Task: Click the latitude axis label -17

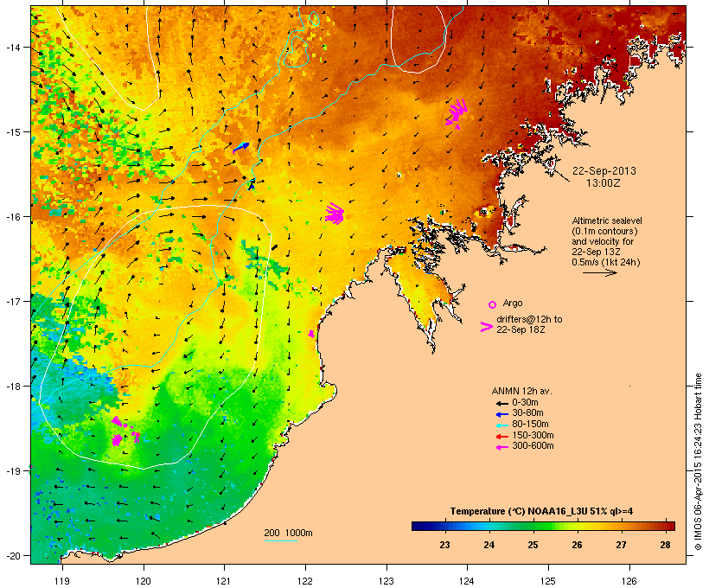Action: (x=12, y=301)
